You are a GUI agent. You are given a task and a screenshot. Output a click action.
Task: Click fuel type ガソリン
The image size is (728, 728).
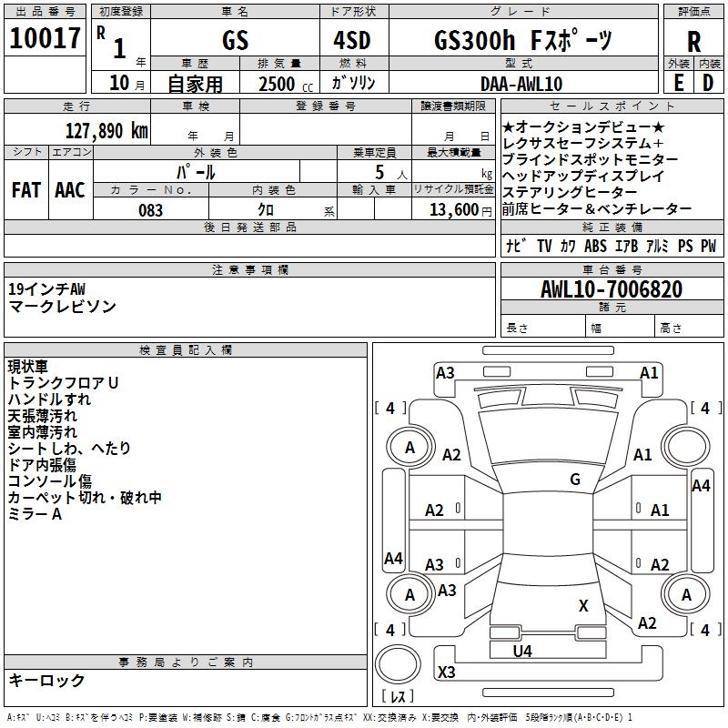pos(353,83)
